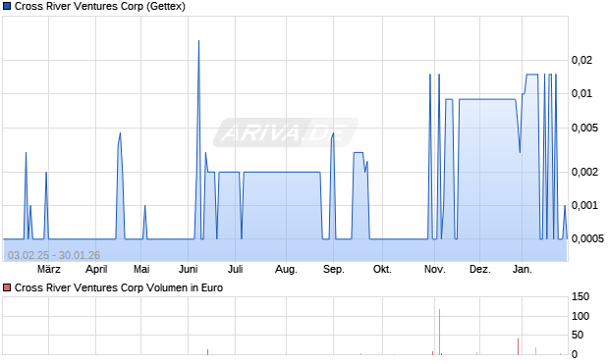Click the tall green volume bar in November
Image resolution: width=609 pixels, height=364 pixels.
[x=439, y=332]
